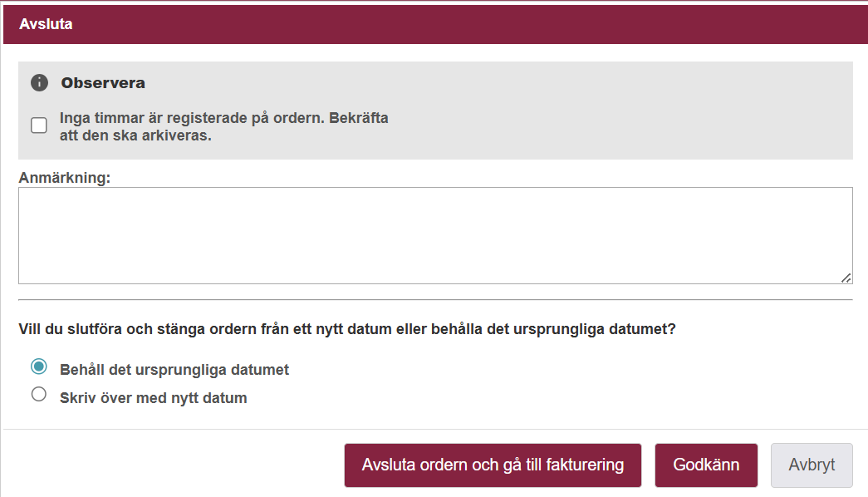Tick the checkbox confirming the order is archived
Image resolution: width=868 pixels, height=497 pixels.
point(39,125)
